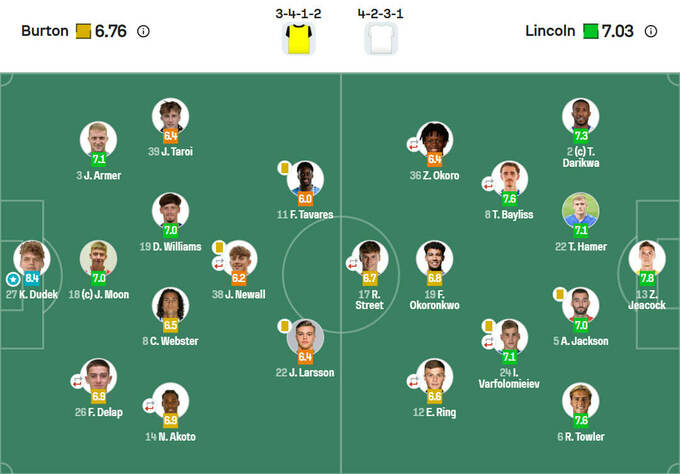The width and height of the screenshot is (680, 474).
Task: Open captain J. Moon's player photo
Action: (98, 257)
